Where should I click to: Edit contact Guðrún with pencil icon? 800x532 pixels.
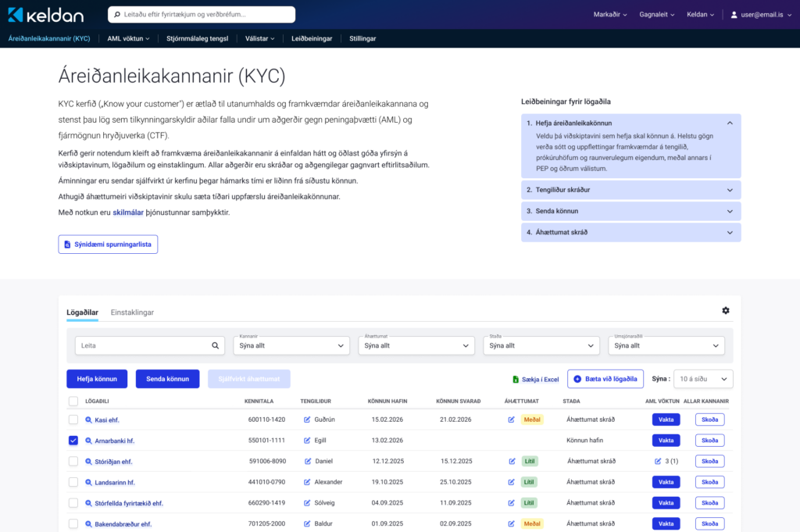(x=307, y=420)
